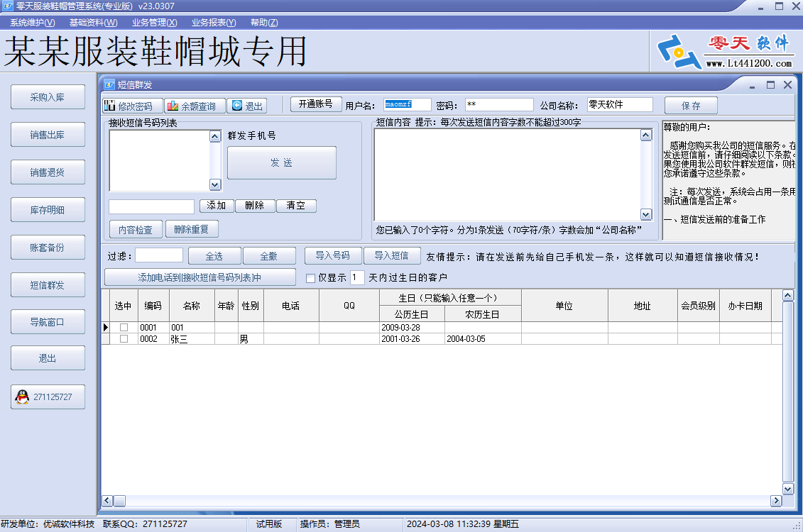The image size is (803, 532).
Task: Open the 基础资料(W) menu
Action: 93,23
